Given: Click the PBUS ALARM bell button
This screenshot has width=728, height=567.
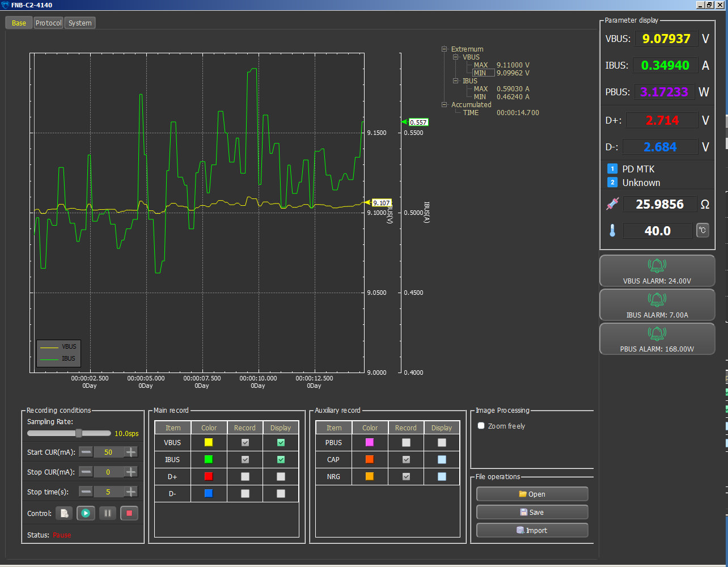Looking at the screenshot, I should 657,339.
